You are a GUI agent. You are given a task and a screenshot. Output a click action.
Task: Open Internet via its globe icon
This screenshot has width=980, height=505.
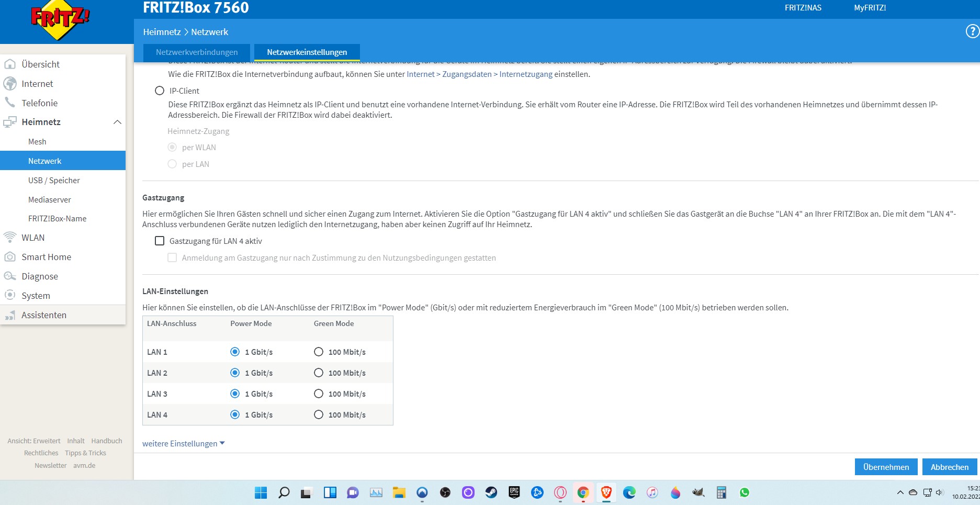[10, 84]
